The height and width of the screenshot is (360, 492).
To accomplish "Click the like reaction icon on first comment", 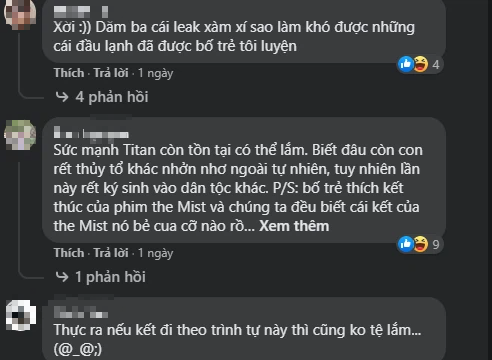I will (x=406, y=63).
